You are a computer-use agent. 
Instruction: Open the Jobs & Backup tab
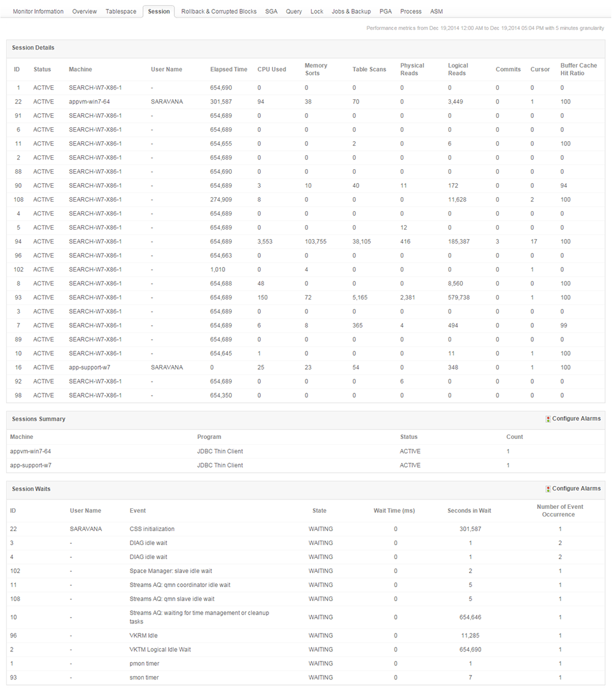[351, 11]
